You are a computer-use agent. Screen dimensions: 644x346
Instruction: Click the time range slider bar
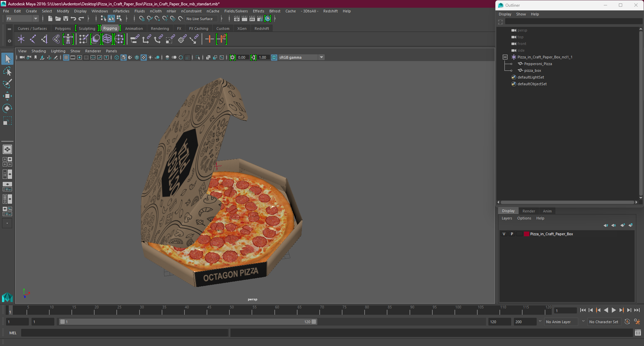pyautogui.click(x=188, y=322)
